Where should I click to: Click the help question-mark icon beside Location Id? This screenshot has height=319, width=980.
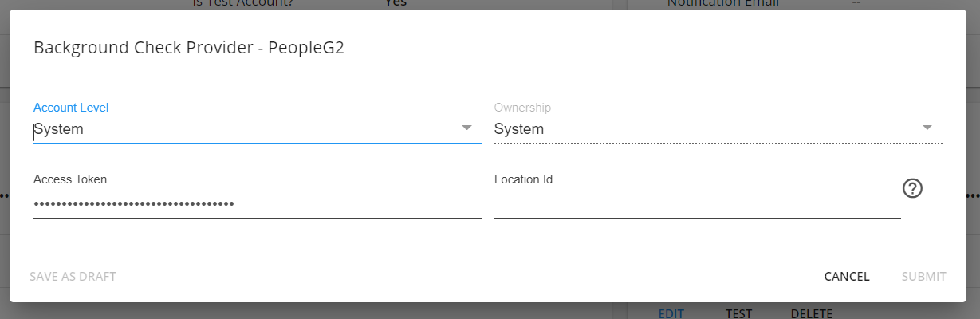(912, 188)
